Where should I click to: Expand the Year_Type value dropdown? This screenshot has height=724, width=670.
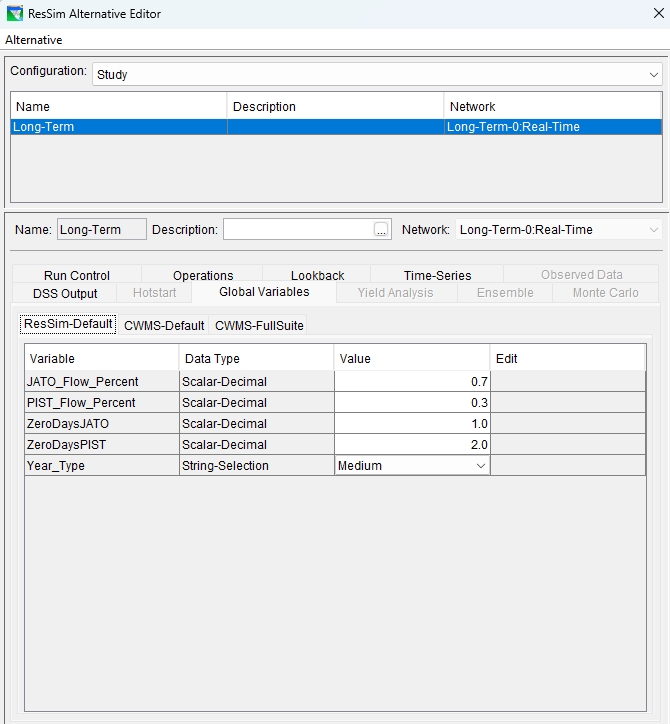pos(480,466)
